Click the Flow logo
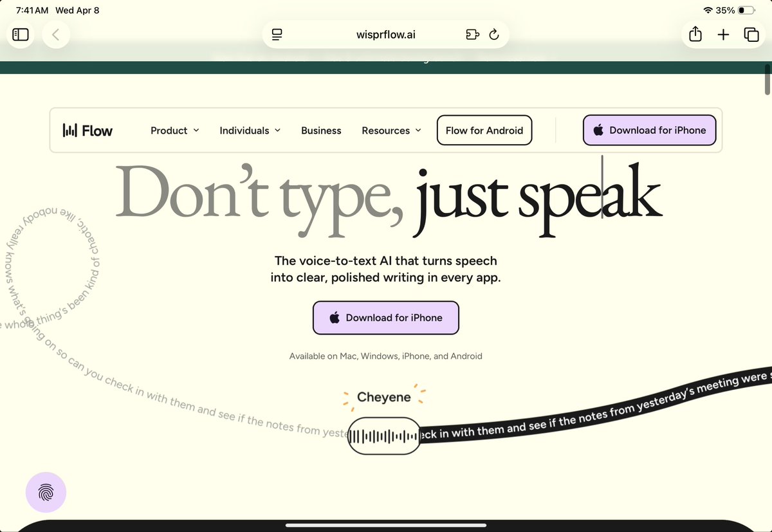The height and width of the screenshot is (532, 772). (87, 131)
